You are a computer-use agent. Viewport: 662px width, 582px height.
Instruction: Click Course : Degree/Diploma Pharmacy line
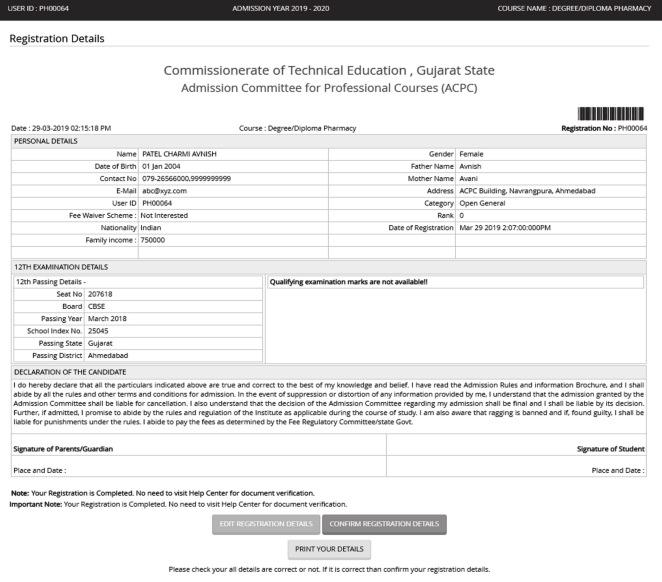(298, 128)
